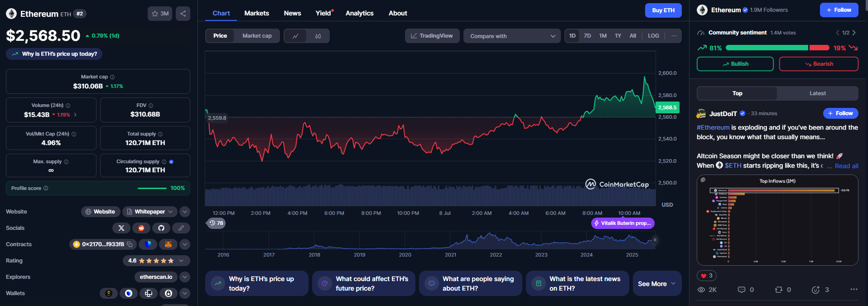Select the Top posts tab
868x306 pixels.
point(737,93)
